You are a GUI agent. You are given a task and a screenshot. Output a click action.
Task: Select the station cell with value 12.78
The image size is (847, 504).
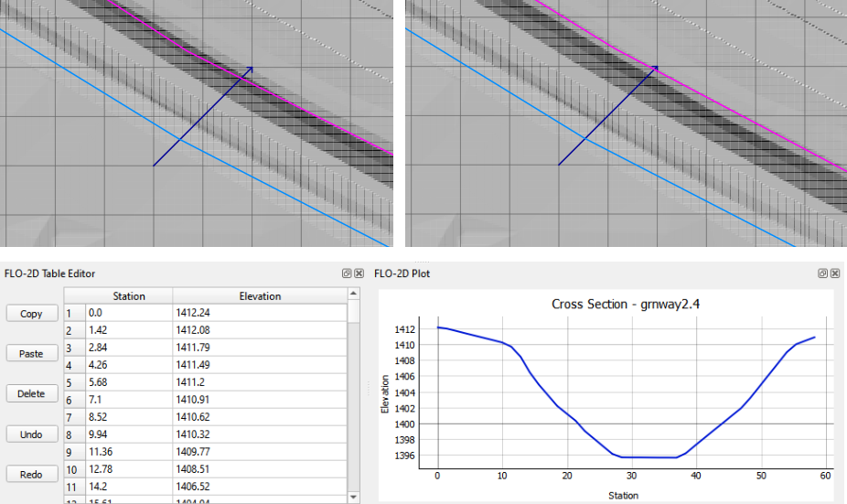pyautogui.click(x=128, y=467)
